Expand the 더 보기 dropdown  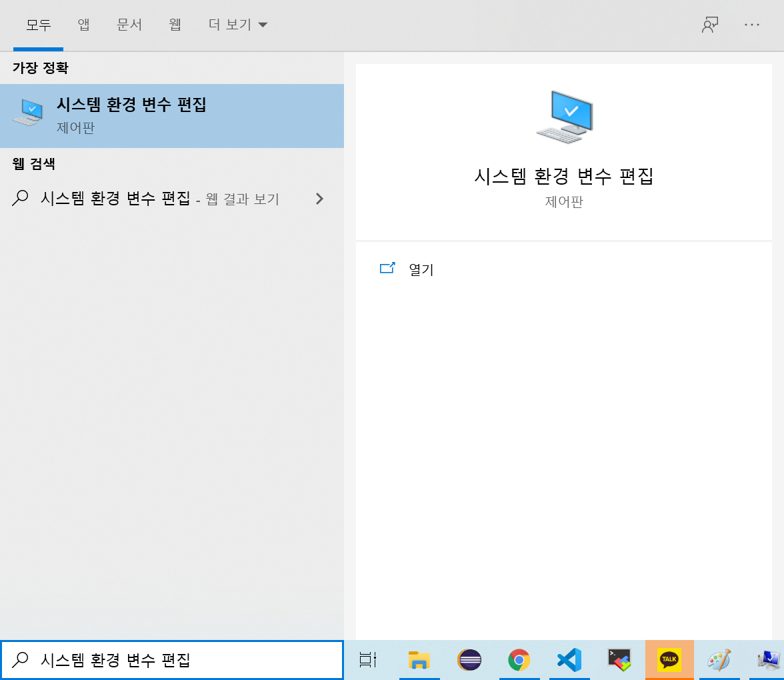[x=238, y=25]
